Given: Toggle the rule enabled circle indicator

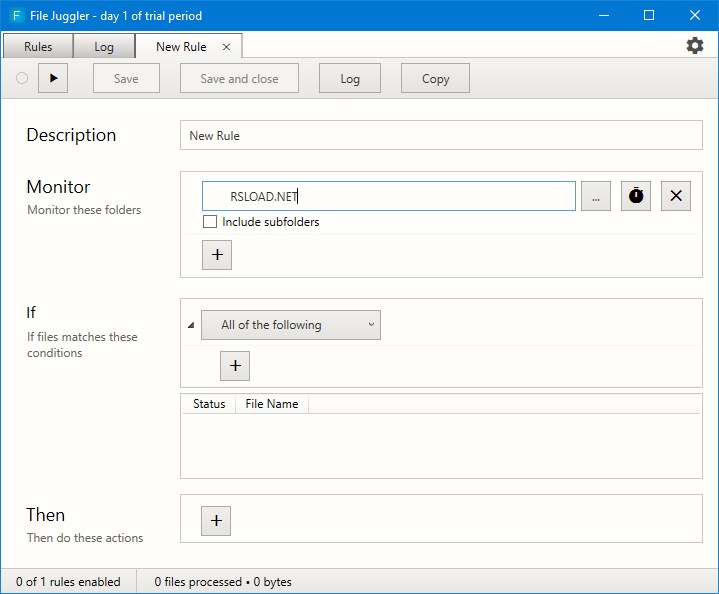Looking at the screenshot, I should point(22,78).
